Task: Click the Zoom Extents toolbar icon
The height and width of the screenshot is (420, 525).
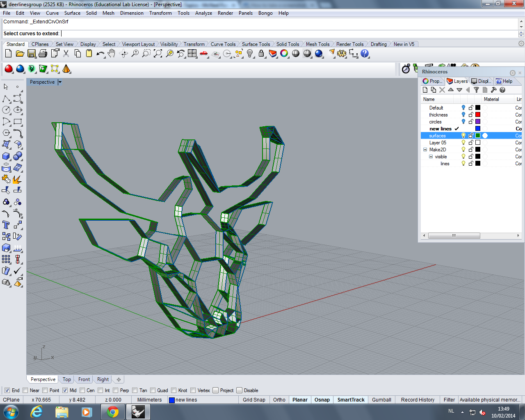Action: pyautogui.click(x=158, y=54)
